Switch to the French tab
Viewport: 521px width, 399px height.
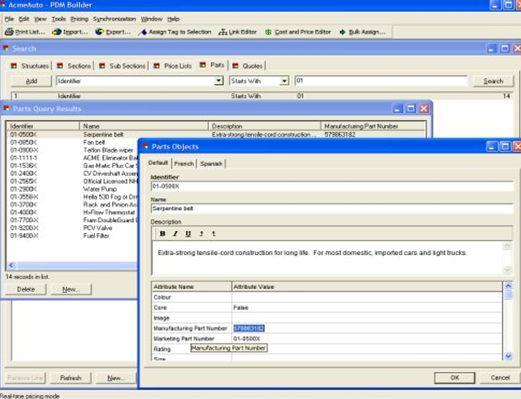(x=184, y=164)
